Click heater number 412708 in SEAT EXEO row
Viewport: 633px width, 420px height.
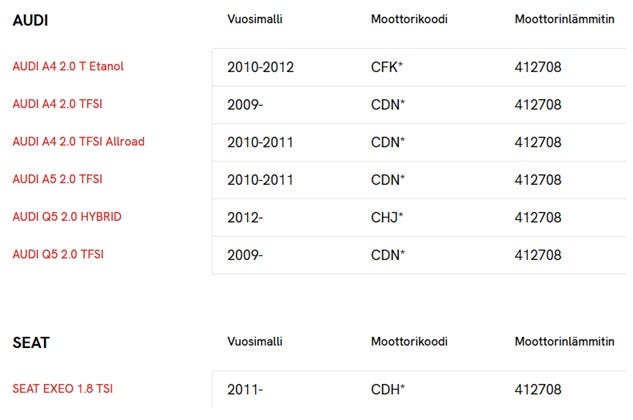[537, 389]
